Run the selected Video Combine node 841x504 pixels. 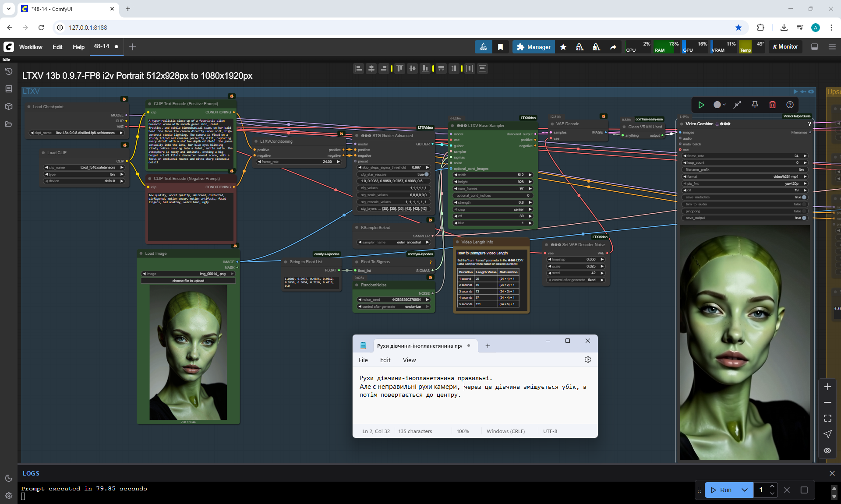coord(701,105)
